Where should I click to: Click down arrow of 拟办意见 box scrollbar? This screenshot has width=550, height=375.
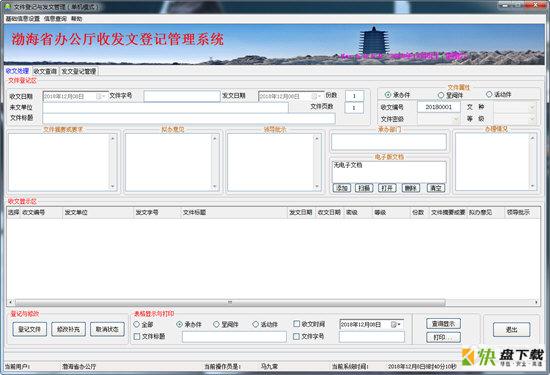pos(215,186)
